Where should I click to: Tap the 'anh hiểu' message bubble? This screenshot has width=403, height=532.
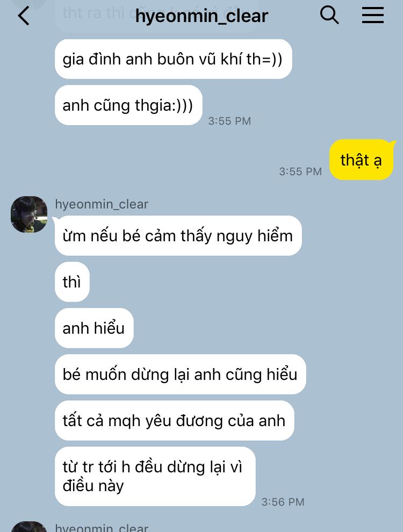point(95,328)
